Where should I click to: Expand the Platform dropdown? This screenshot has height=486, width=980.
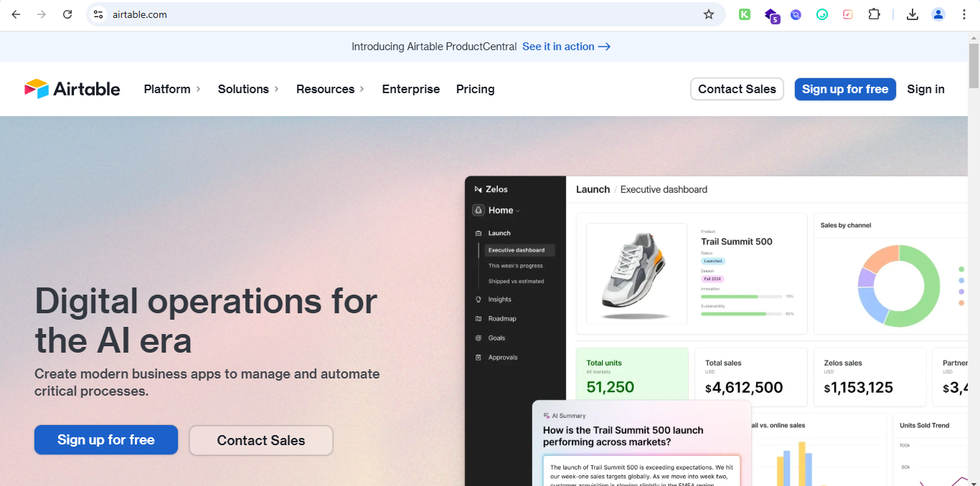(x=171, y=89)
